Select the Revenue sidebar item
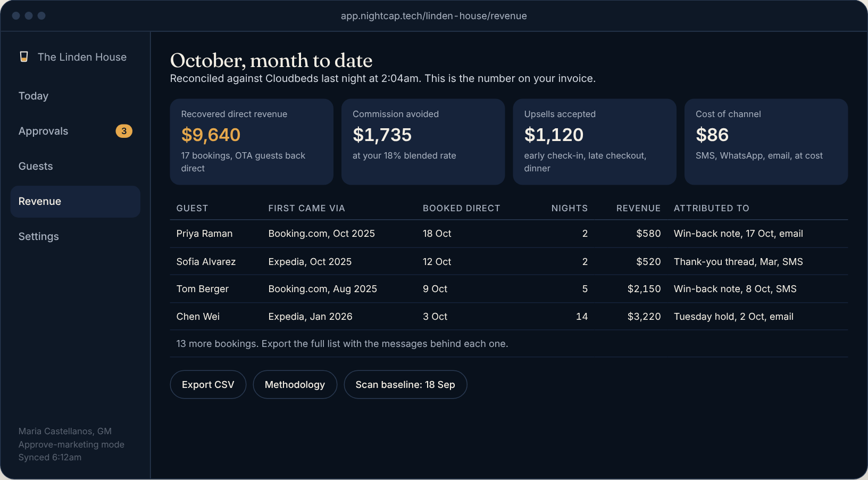The image size is (868, 480). 76,201
